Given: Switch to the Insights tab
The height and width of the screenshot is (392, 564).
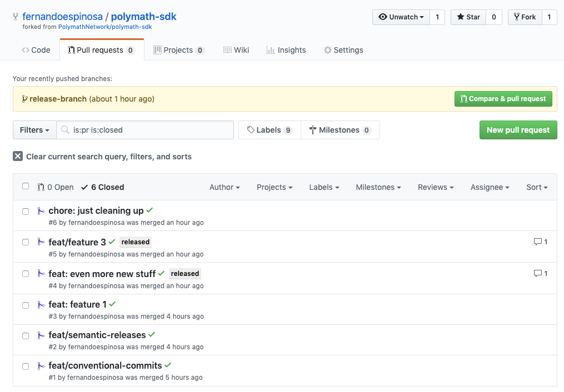Looking at the screenshot, I should [x=286, y=50].
